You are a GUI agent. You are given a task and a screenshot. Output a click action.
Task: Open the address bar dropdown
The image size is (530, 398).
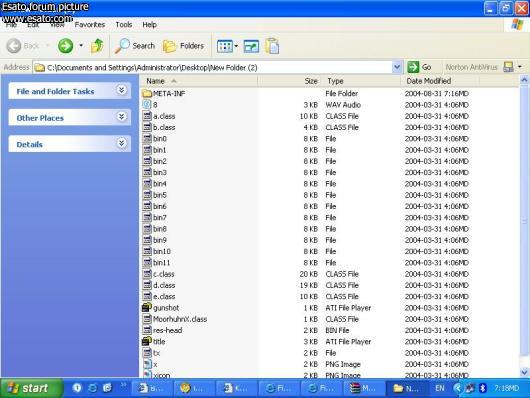397,67
